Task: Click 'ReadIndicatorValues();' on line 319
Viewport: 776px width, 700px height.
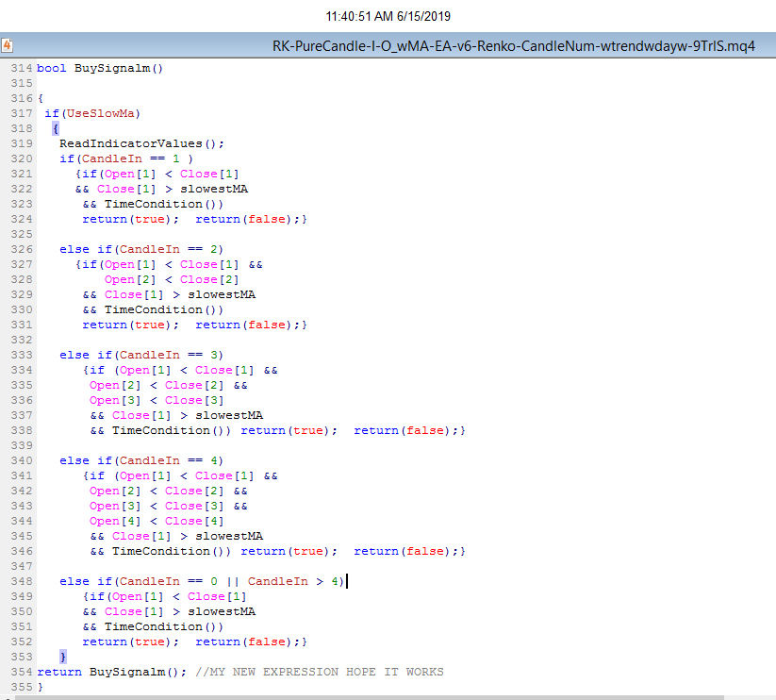Action: (x=141, y=143)
